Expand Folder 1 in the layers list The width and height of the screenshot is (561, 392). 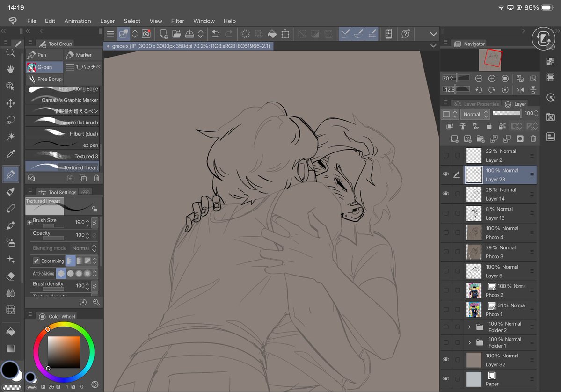click(469, 342)
